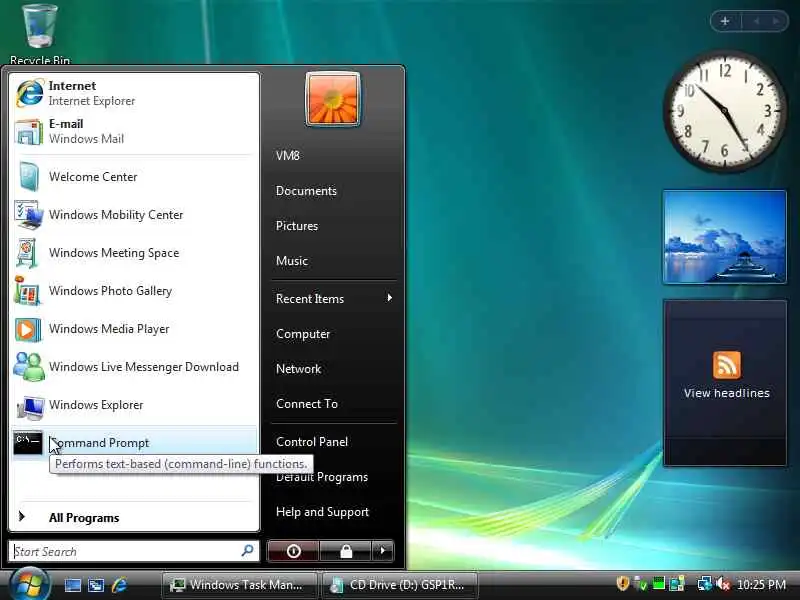Switch to the CD Drive (D:) taskbar window

point(400,585)
